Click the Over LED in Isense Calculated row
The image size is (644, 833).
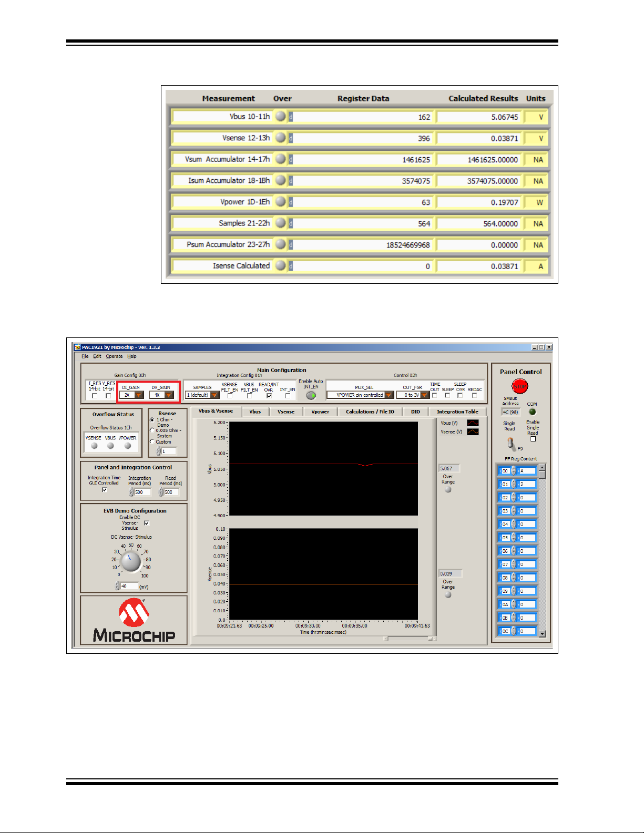(281, 265)
